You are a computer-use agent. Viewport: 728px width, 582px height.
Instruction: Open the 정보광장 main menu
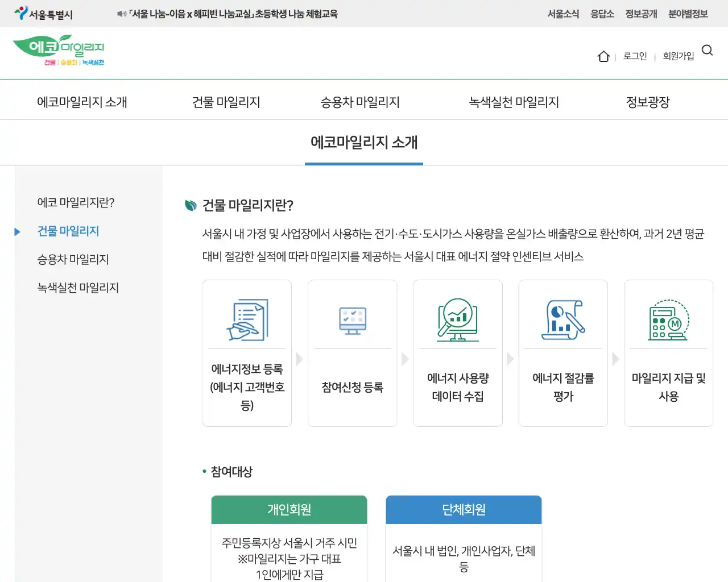click(648, 102)
